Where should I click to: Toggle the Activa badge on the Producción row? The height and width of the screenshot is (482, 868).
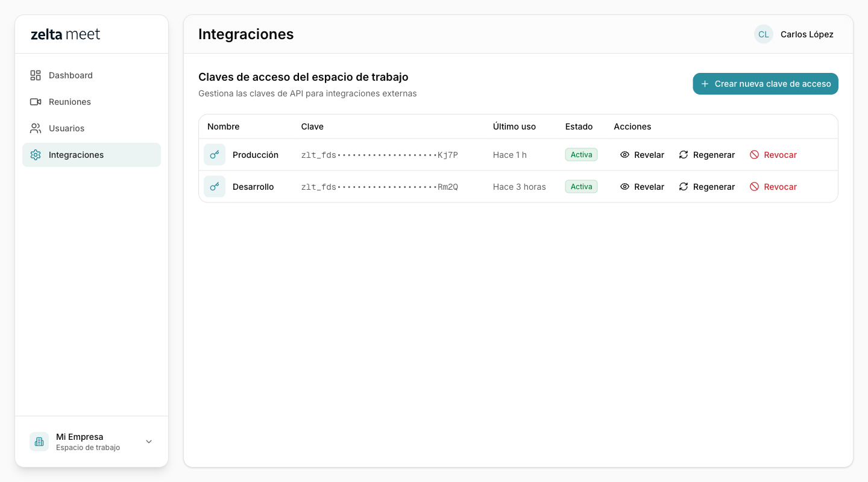coord(580,154)
